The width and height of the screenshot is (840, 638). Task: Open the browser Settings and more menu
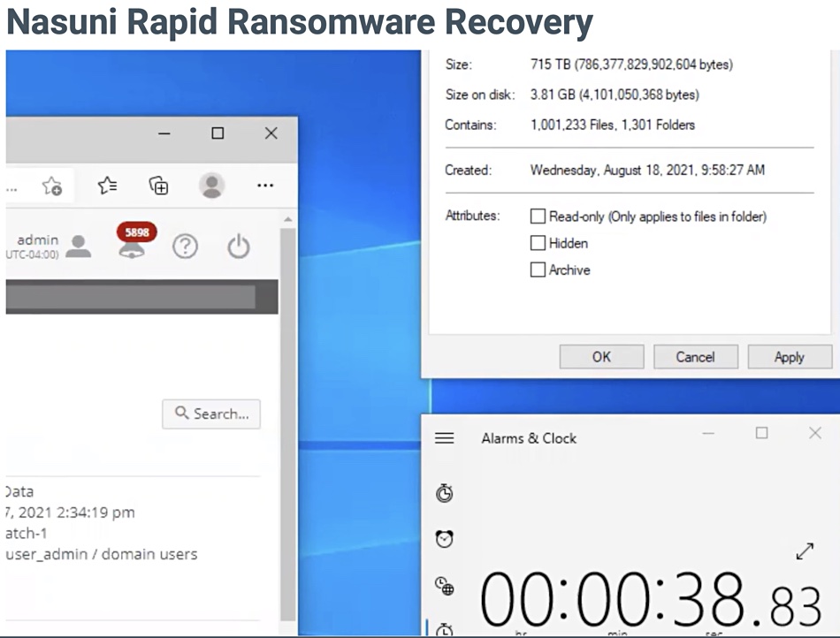(x=265, y=186)
